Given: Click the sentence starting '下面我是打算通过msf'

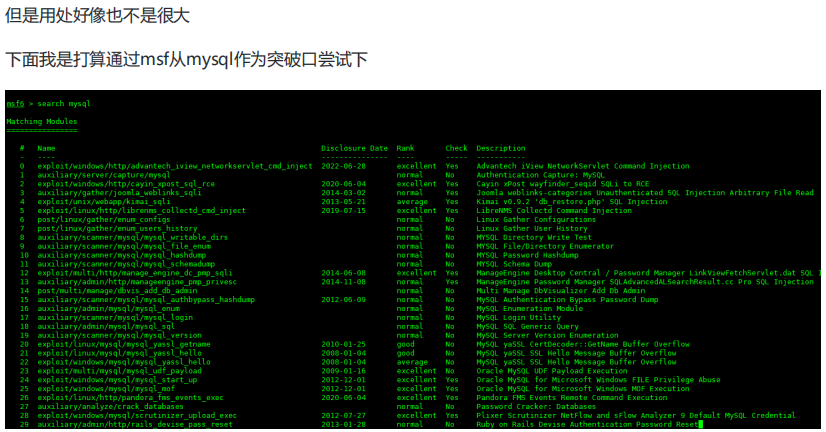Looking at the screenshot, I should 186,59.
